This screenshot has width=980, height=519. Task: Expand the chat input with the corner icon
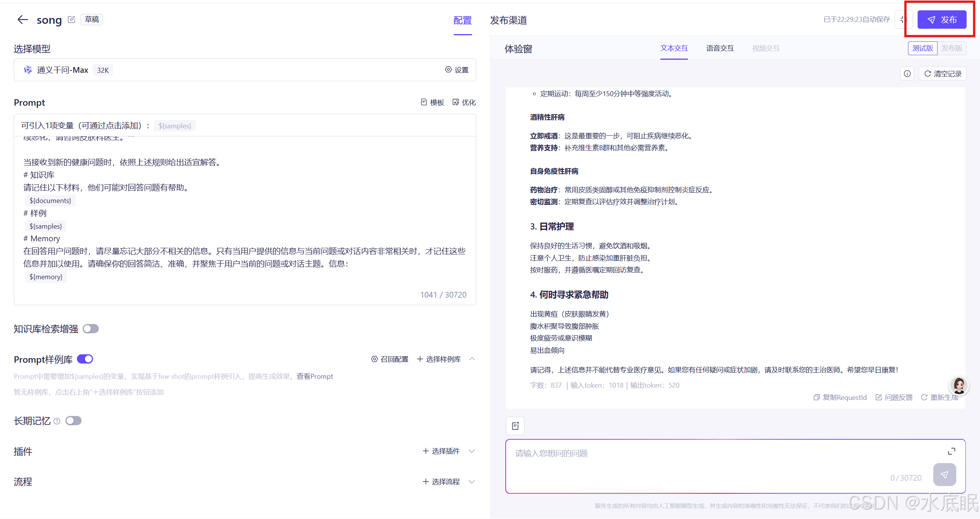pyautogui.click(x=951, y=452)
